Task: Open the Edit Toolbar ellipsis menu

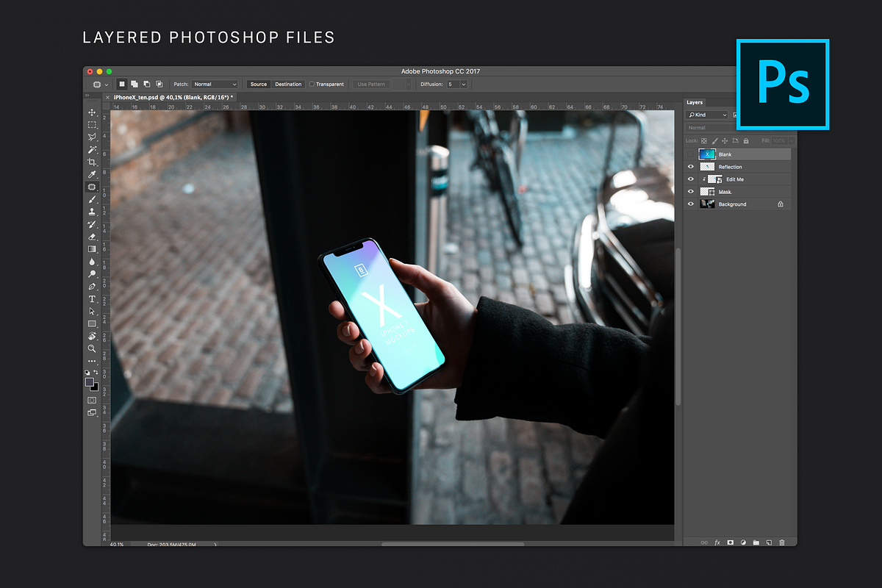Action: coord(92,362)
